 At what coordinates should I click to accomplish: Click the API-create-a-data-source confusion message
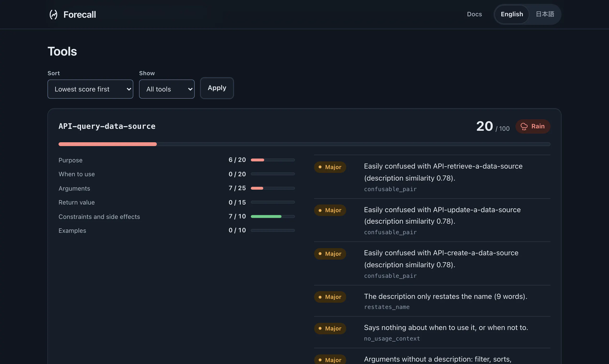[441, 259]
